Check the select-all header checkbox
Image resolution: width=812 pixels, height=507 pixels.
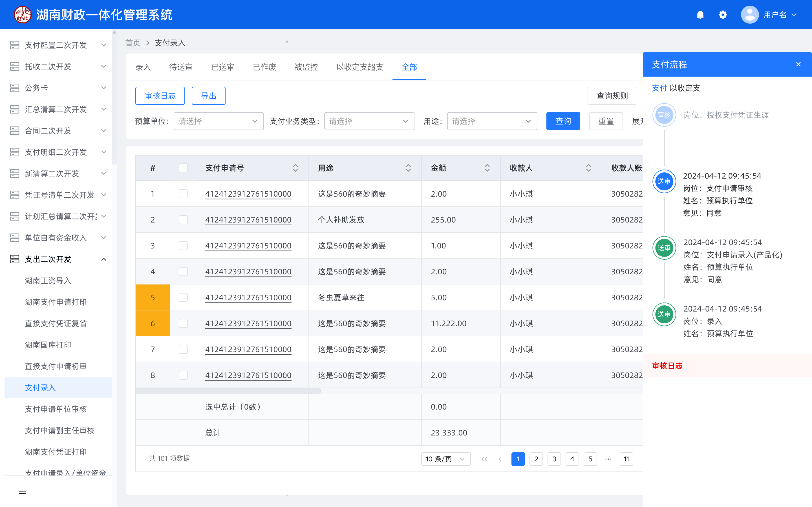pos(183,168)
